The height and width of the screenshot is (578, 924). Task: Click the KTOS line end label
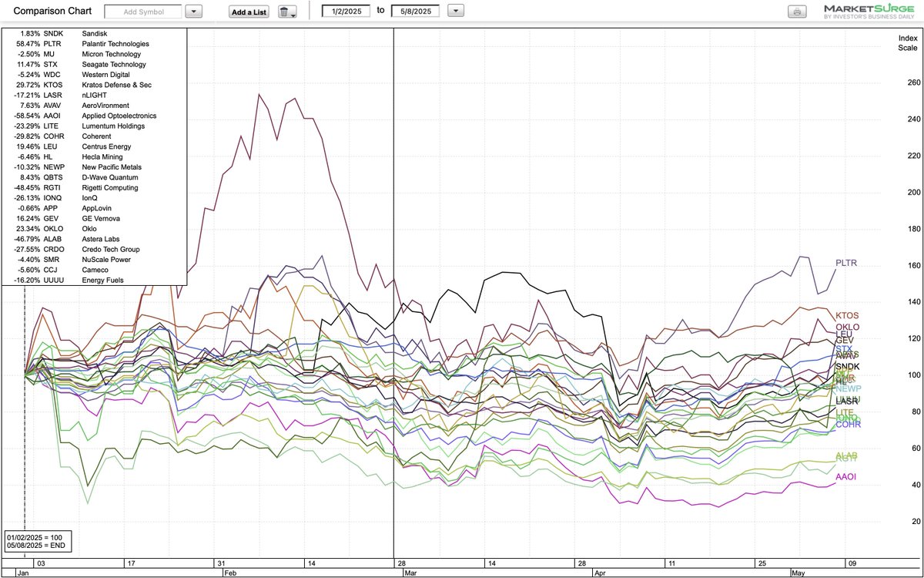[847, 316]
